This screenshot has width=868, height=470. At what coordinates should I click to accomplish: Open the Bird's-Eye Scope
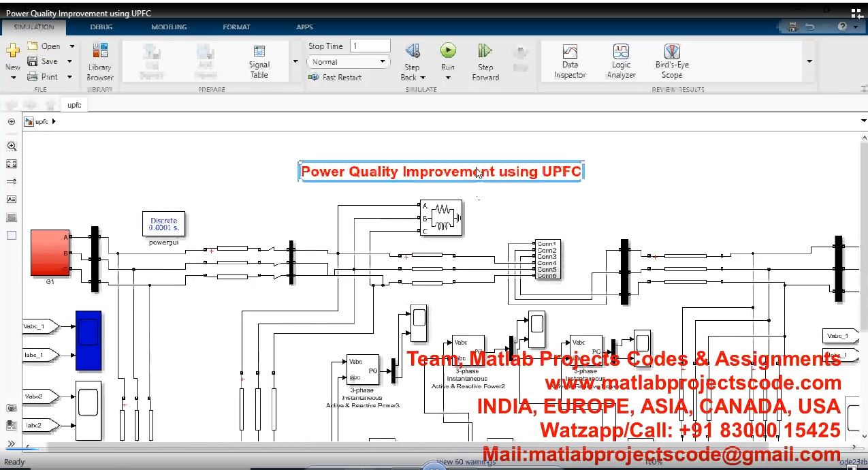(672, 60)
